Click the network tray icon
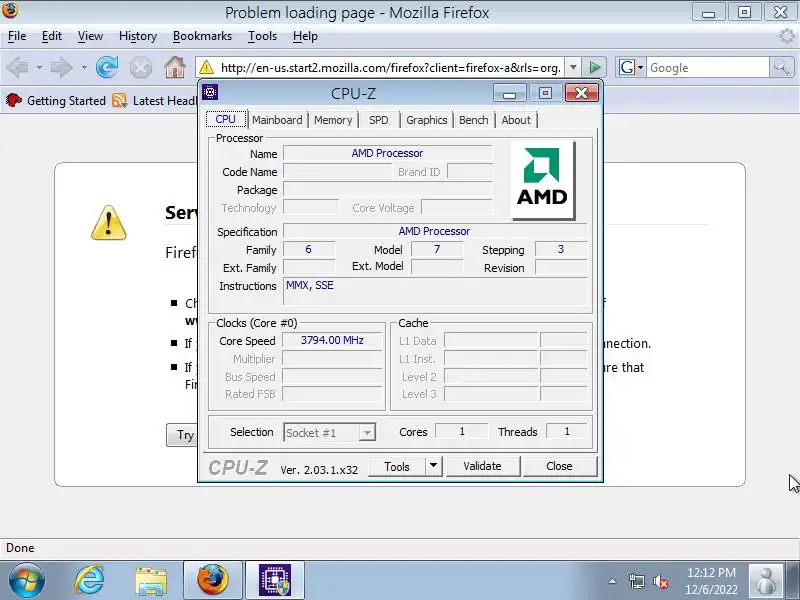 pyautogui.click(x=636, y=581)
